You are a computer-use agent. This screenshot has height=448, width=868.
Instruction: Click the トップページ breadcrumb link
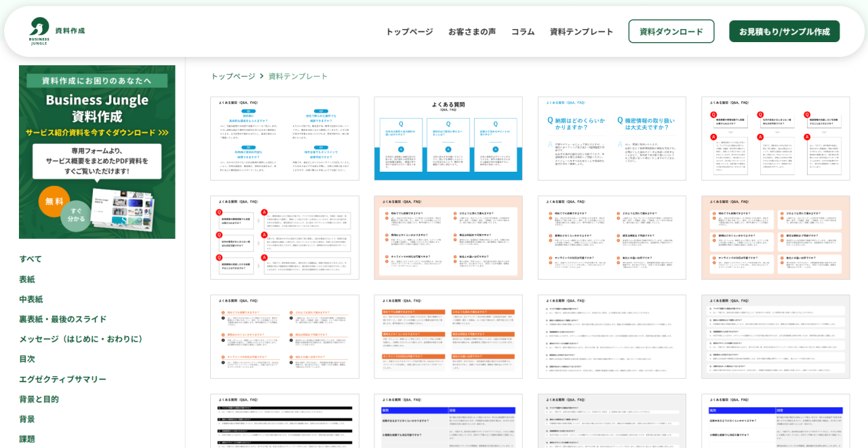(233, 76)
